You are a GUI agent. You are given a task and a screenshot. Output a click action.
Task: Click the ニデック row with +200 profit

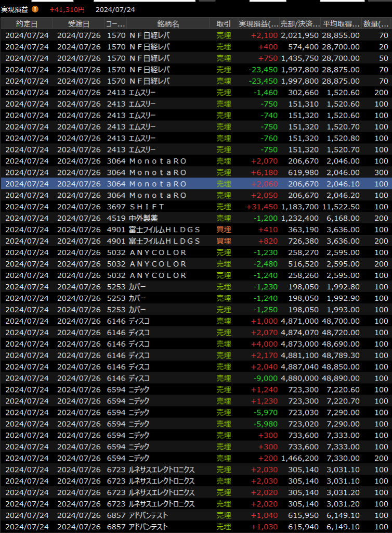(196, 459)
